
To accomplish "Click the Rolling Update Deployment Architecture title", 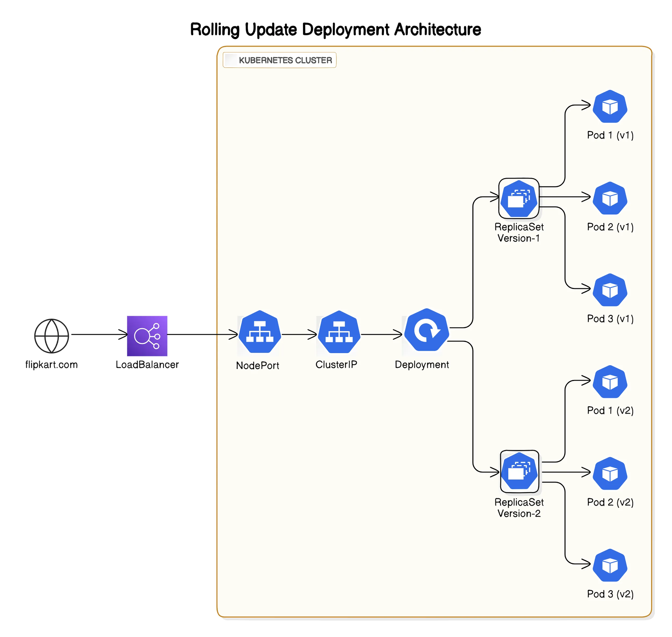I will pos(335,30).
